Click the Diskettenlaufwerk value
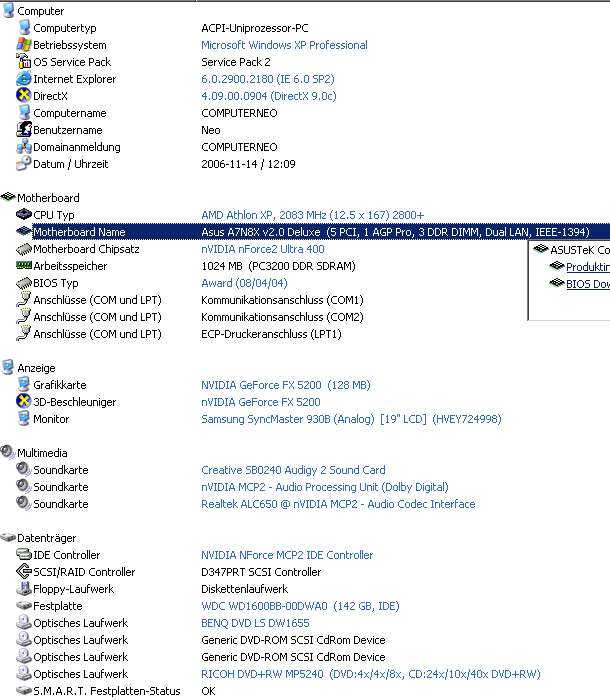The height and width of the screenshot is (700, 610). tap(244, 589)
